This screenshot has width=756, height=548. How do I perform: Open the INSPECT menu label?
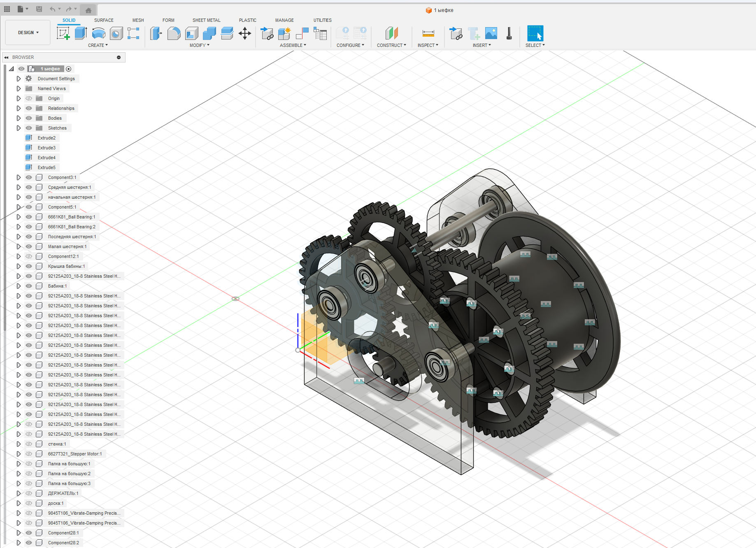pos(428,45)
